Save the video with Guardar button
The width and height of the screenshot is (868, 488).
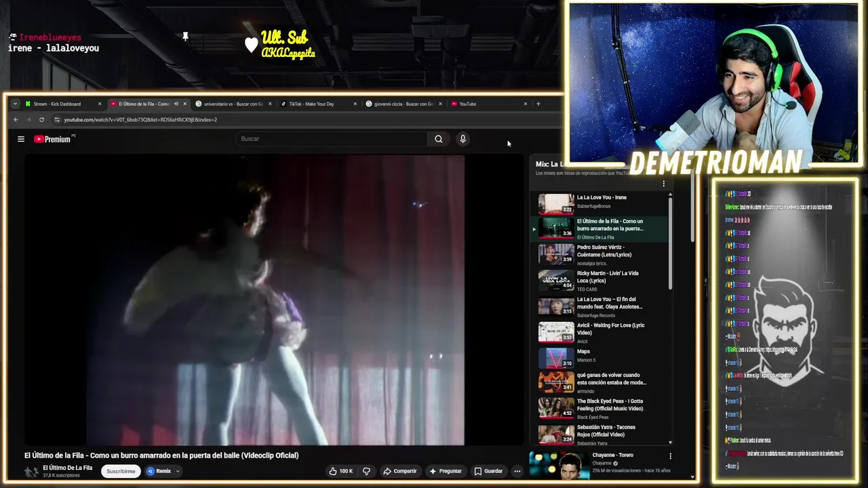click(x=488, y=471)
